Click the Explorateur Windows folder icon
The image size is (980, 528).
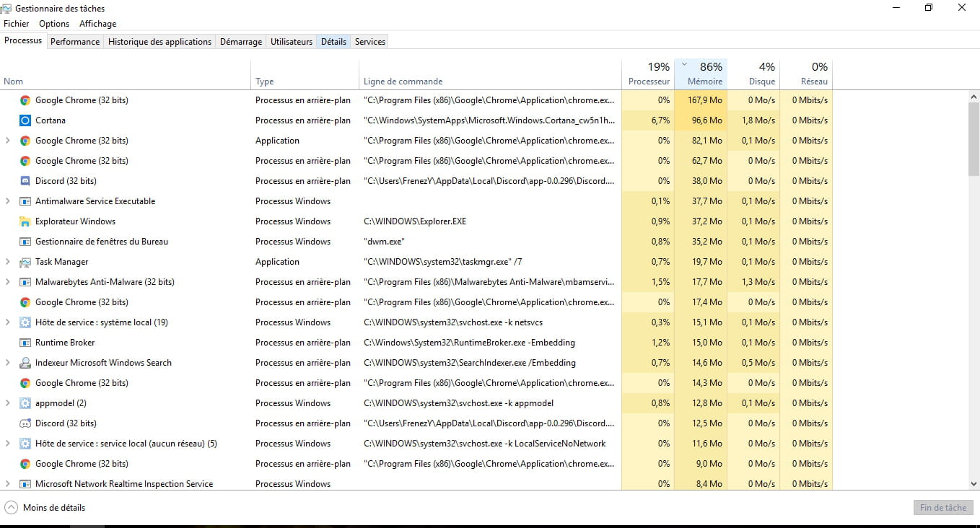[25, 221]
